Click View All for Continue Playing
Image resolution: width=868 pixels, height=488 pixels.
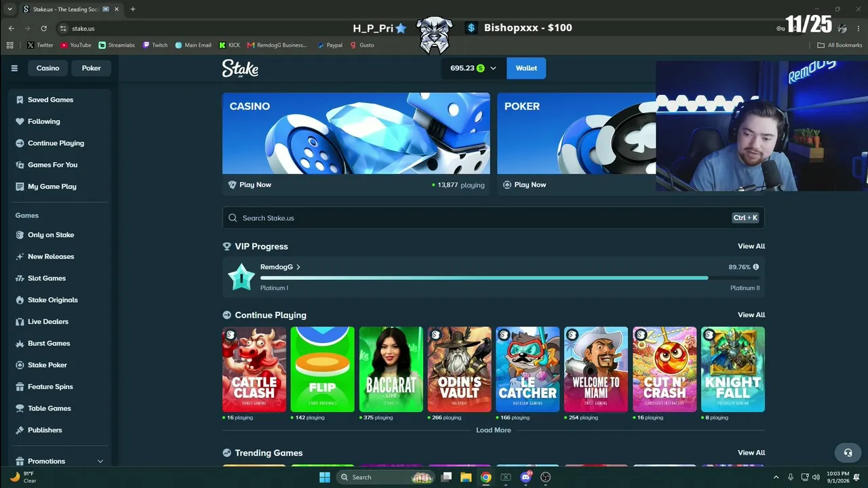coord(751,315)
